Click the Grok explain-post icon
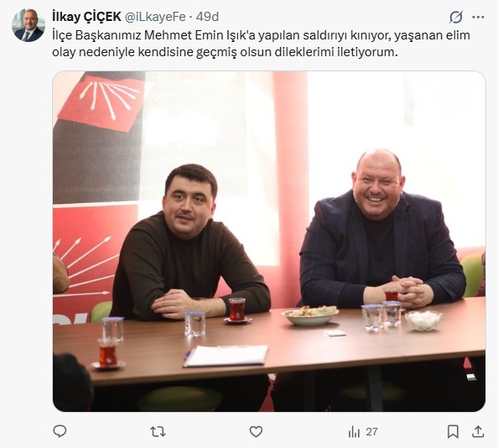Screen dimensions: 498x448 pos(456,17)
